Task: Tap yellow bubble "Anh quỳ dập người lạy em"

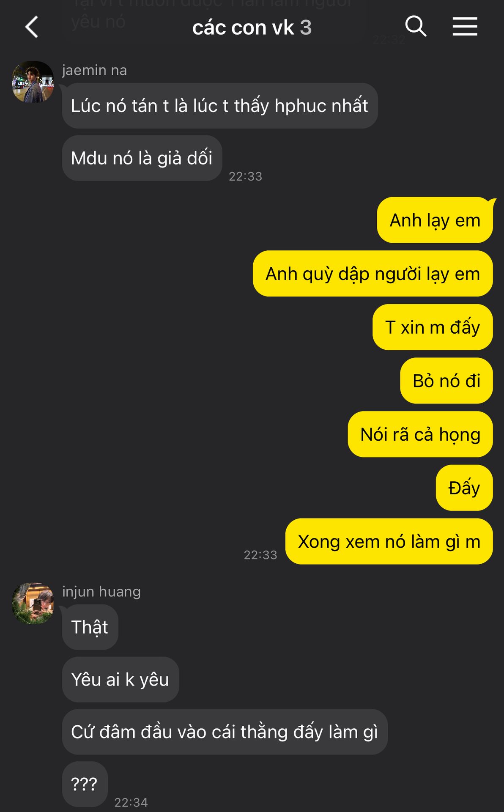Action: tap(373, 274)
